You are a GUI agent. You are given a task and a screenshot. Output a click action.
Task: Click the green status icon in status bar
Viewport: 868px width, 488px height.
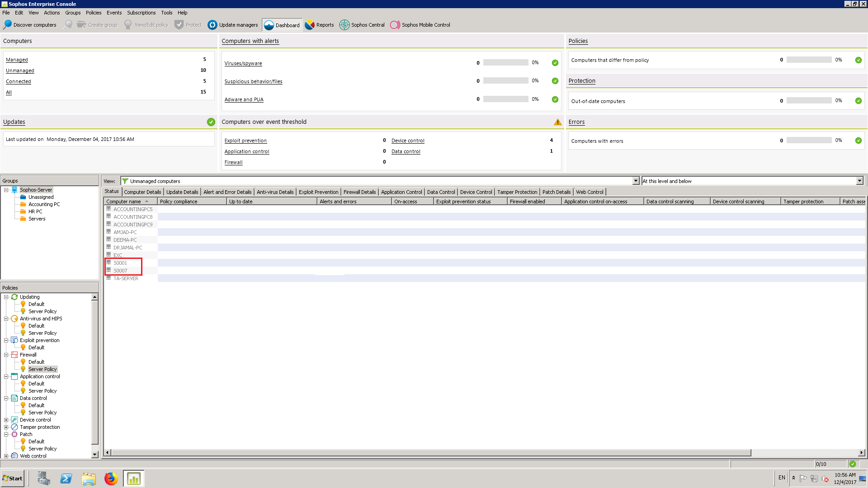(x=853, y=464)
